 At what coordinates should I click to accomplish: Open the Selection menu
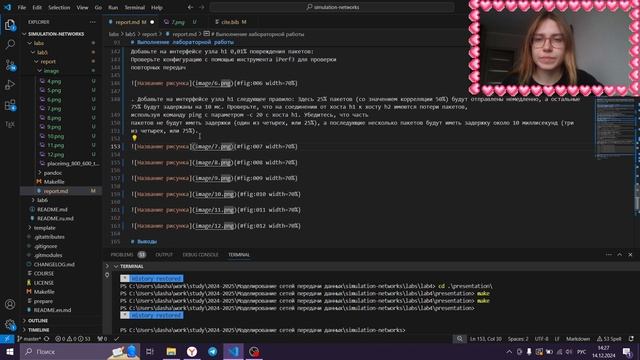coord(59,7)
